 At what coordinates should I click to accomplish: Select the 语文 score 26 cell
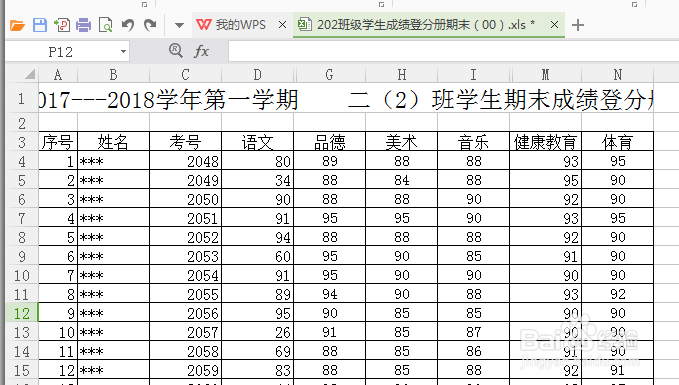[x=258, y=332]
